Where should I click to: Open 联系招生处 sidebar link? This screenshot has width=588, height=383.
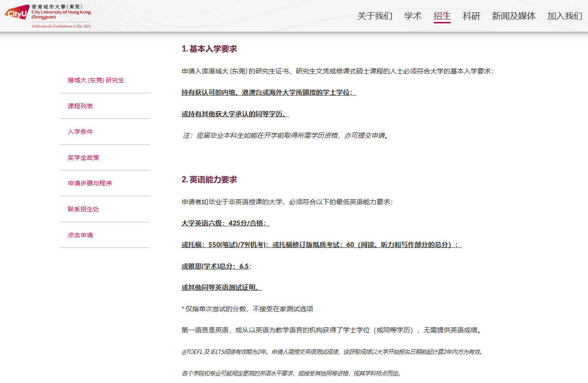click(x=84, y=209)
